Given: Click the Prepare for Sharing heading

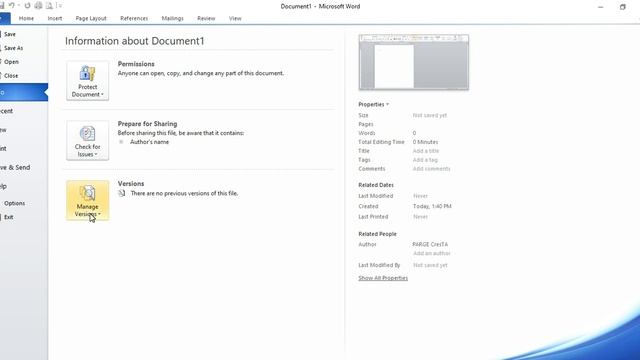Looking at the screenshot, I should tap(147, 124).
